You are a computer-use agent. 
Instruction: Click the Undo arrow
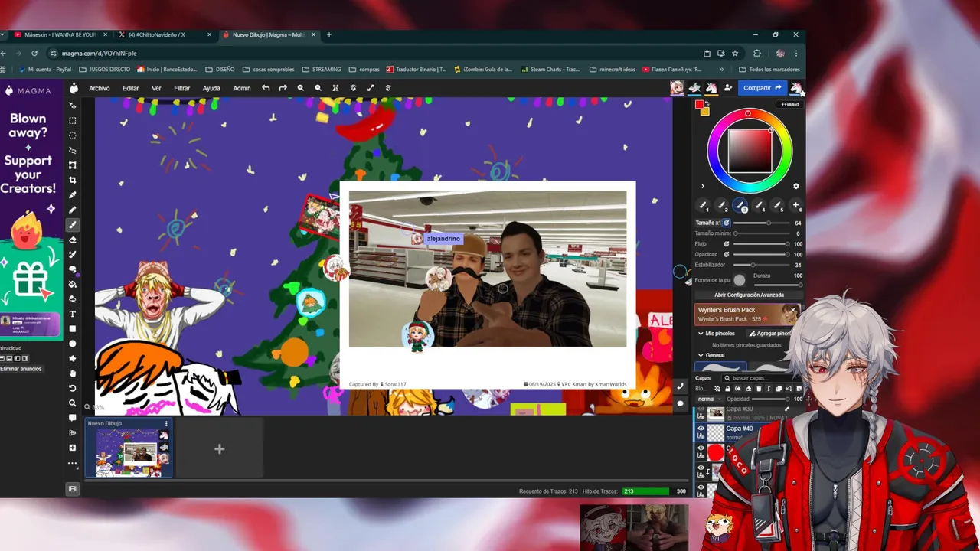click(x=266, y=88)
